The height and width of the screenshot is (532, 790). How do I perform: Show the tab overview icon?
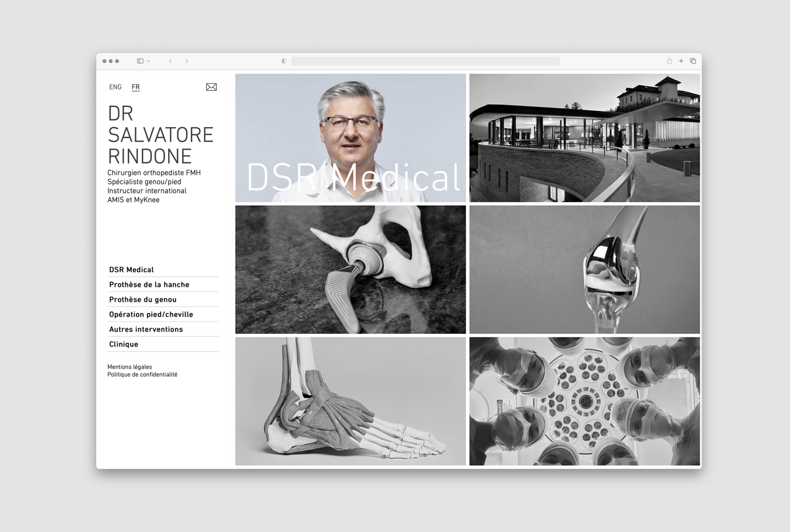(x=693, y=61)
